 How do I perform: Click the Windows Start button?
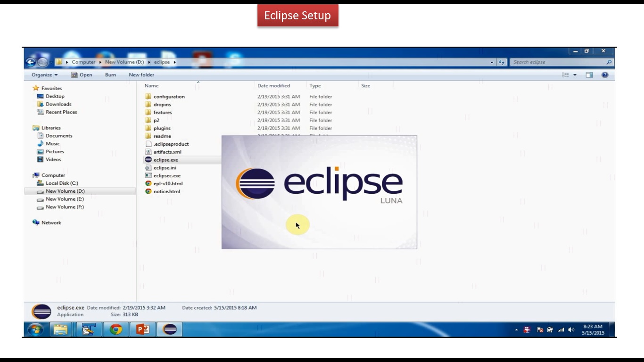tap(36, 329)
